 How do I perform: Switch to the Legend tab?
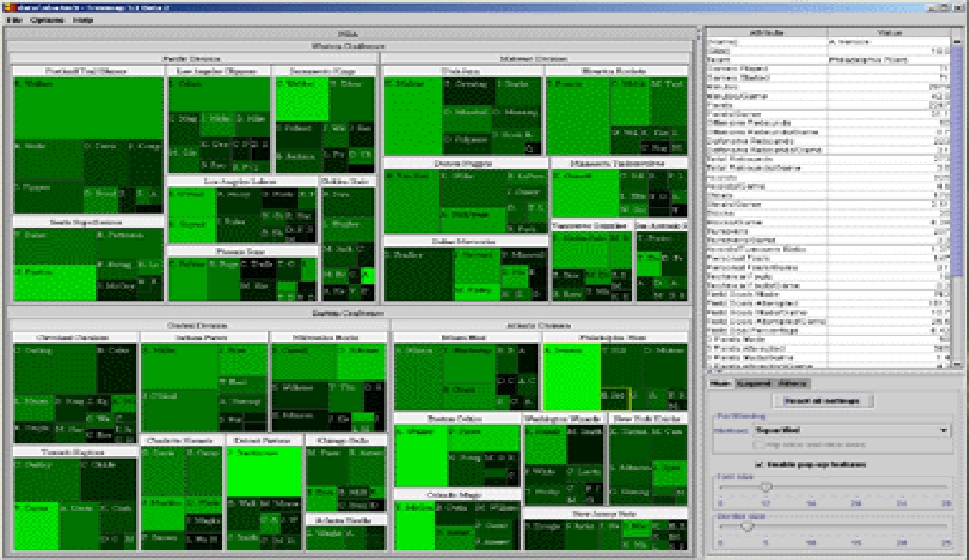[754, 383]
